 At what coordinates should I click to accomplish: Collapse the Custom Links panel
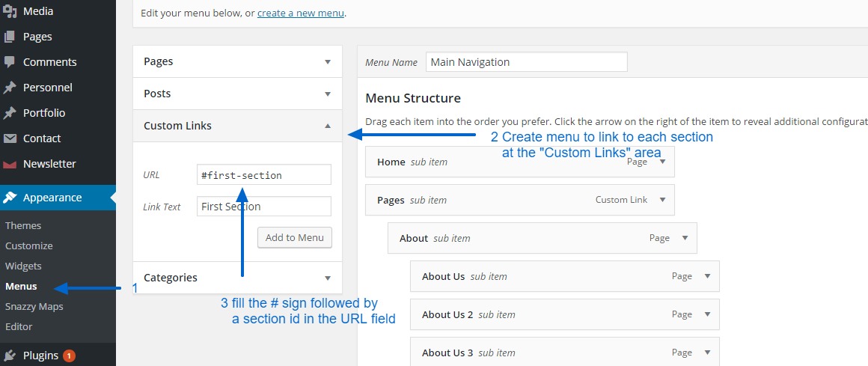[x=328, y=126]
